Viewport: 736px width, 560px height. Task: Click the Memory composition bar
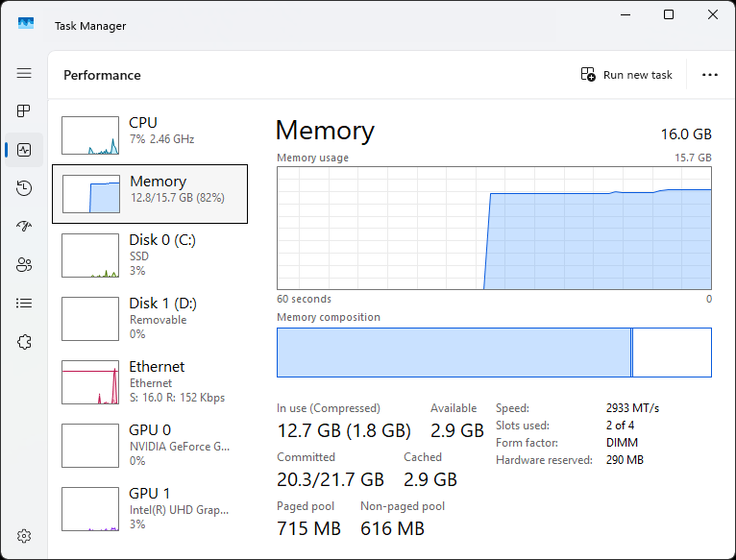(x=494, y=353)
